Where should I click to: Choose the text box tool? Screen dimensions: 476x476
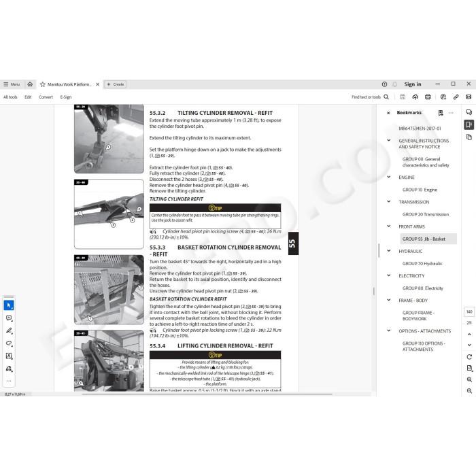pos(9,356)
